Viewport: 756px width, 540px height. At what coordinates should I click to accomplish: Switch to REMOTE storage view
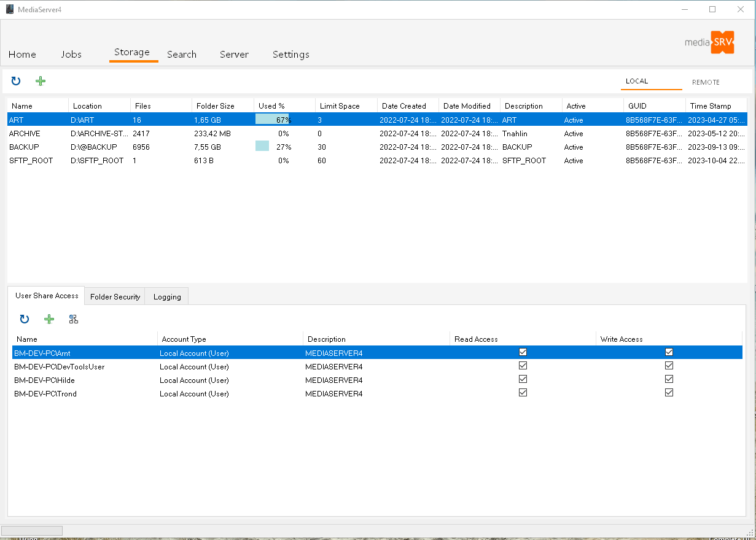pyautogui.click(x=706, y=82)
